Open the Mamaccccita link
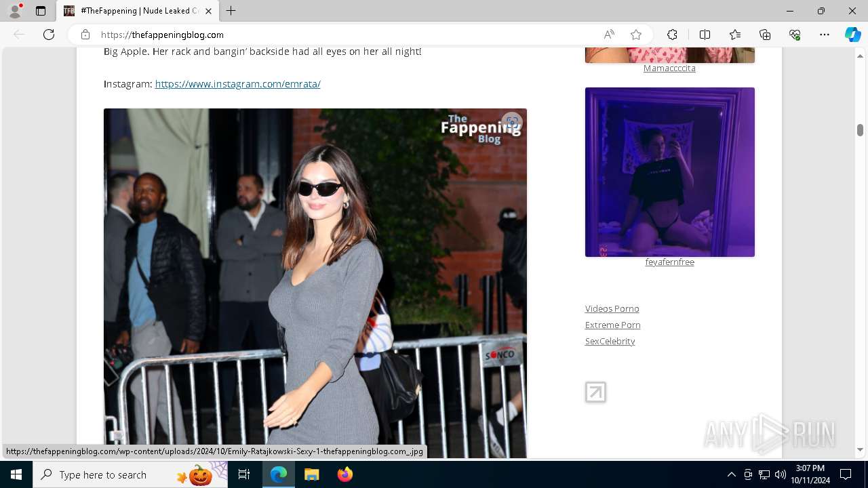This screenshot has width=868, height=488. click(669, 68)
